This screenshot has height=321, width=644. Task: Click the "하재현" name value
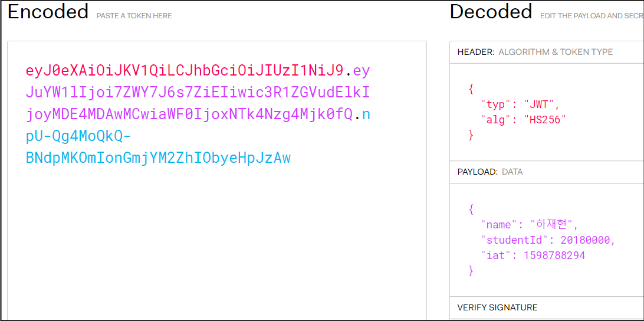tap(554, 225)
